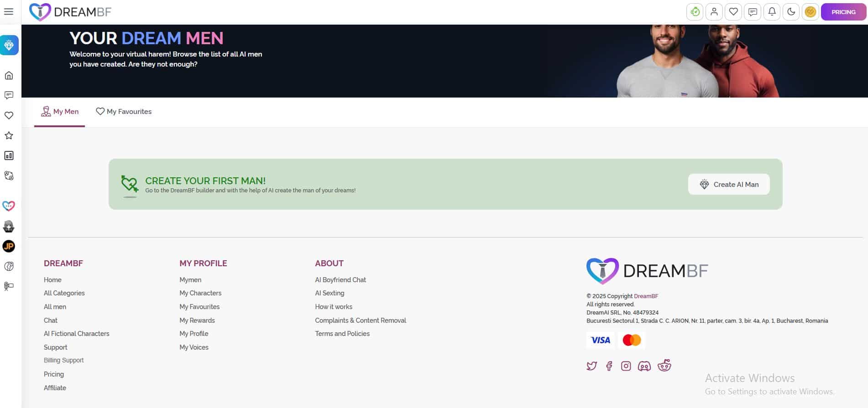
Task: Open the Pricing button in the header
Action: coord(843,12)
